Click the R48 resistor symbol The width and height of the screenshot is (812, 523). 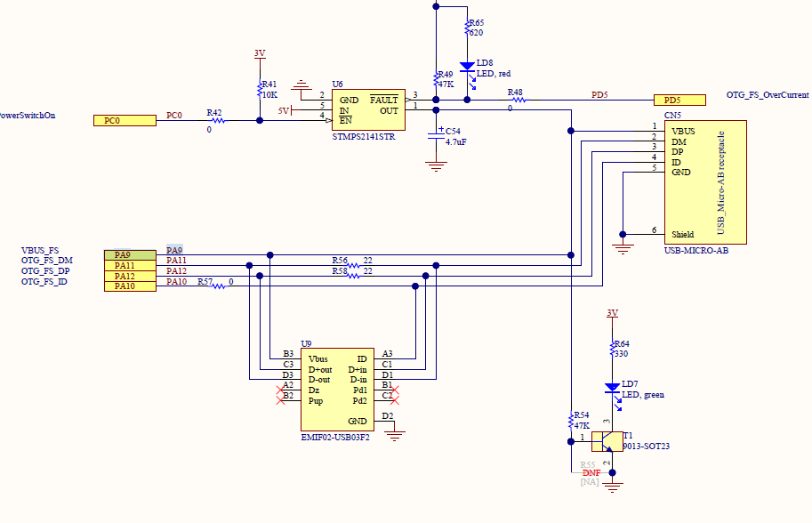(x=519, y=100)
